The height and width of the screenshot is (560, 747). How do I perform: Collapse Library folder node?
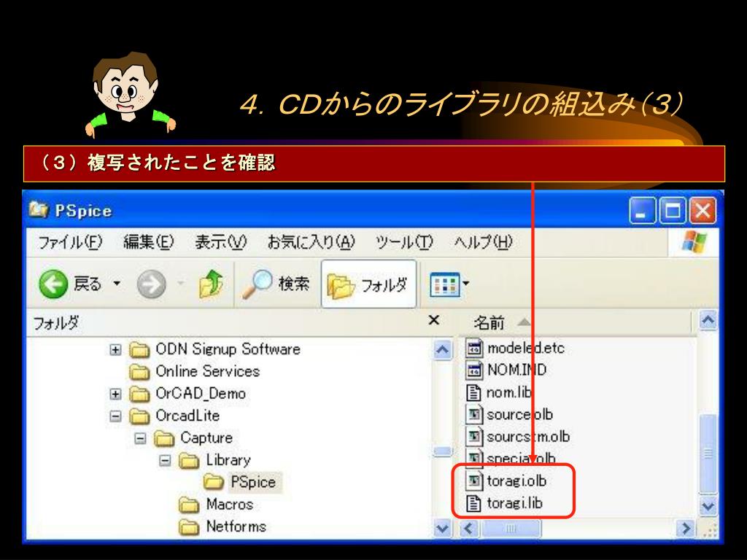pos(165,461)
